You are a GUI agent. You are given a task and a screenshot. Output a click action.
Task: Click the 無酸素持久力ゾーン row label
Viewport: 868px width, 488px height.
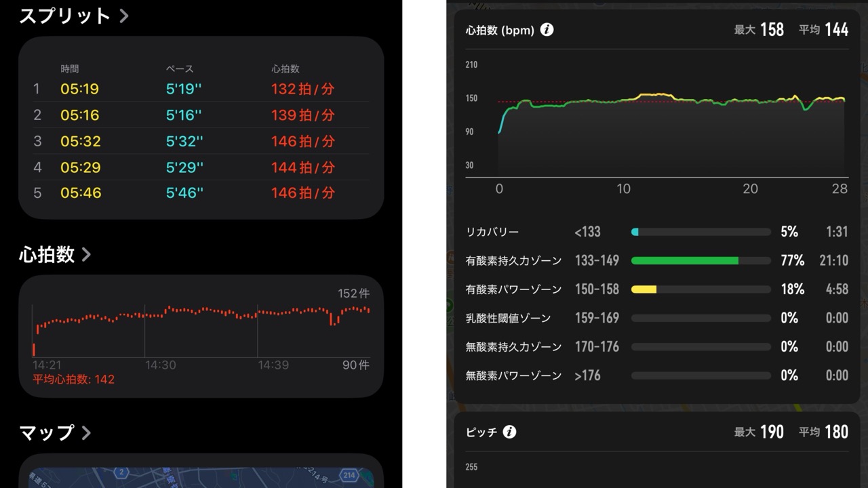(x=513, y=346)
